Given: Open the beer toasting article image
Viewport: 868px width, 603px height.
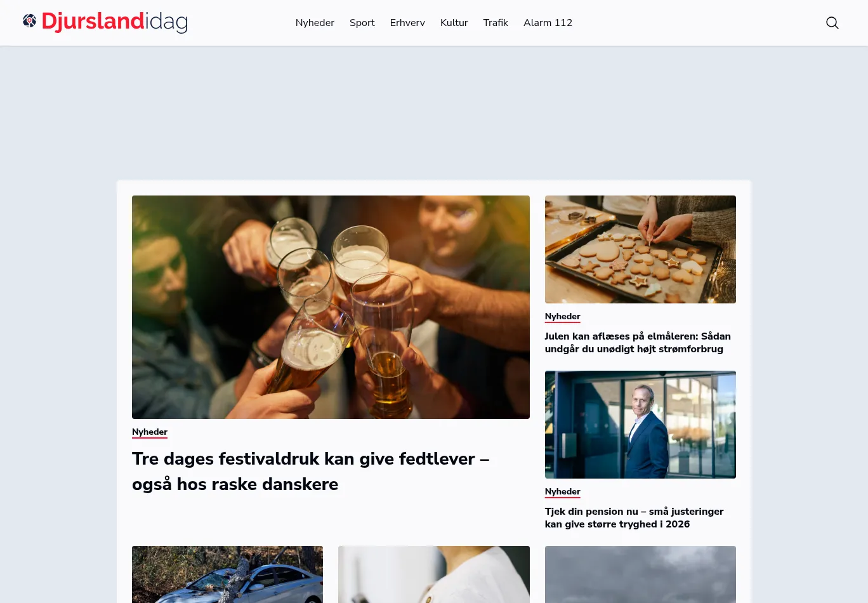Looking at the screenshot, I should click(331, 307).
